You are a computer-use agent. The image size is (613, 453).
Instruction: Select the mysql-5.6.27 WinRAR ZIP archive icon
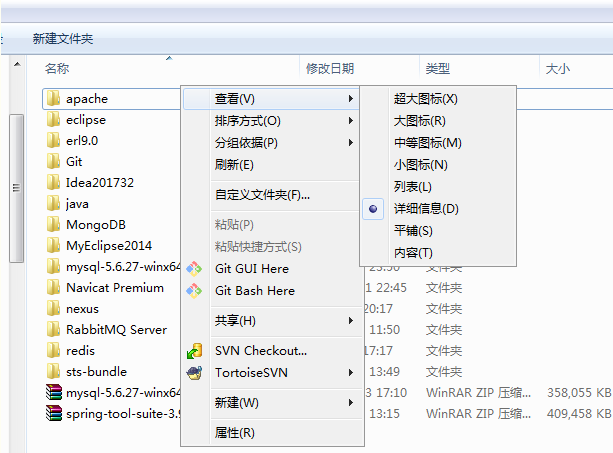[x=54, y=392]
